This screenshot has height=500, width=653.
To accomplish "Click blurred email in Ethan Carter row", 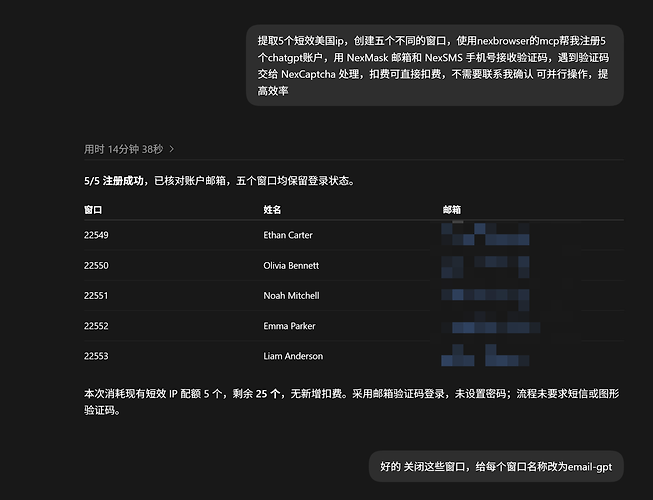I will [485, 234].
